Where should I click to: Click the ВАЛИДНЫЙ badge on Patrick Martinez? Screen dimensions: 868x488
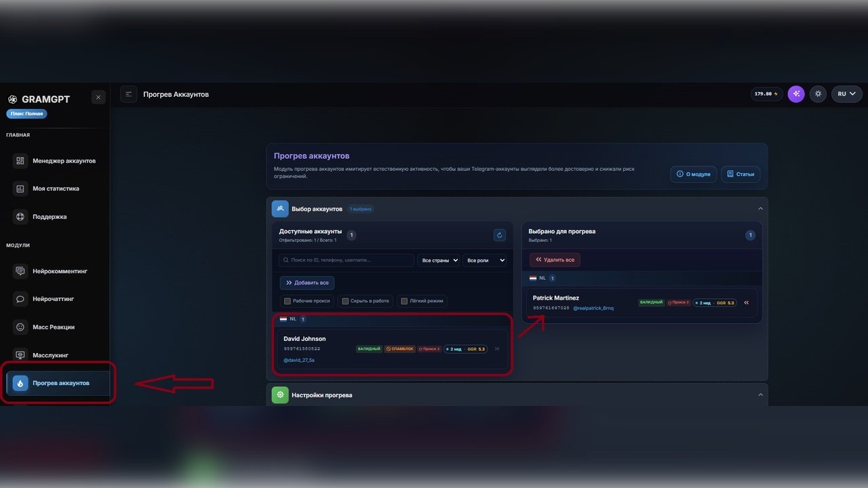pyautogui.click(x=652, y=303)
